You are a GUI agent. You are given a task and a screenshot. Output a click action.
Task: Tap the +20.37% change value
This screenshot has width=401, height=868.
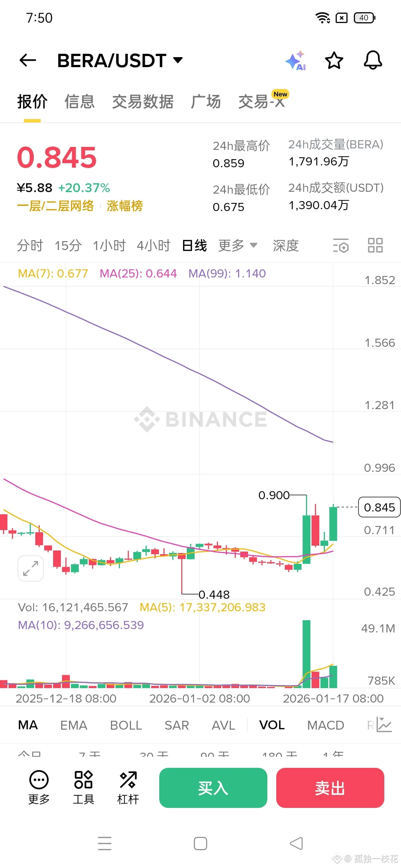(x=84, y=188)
